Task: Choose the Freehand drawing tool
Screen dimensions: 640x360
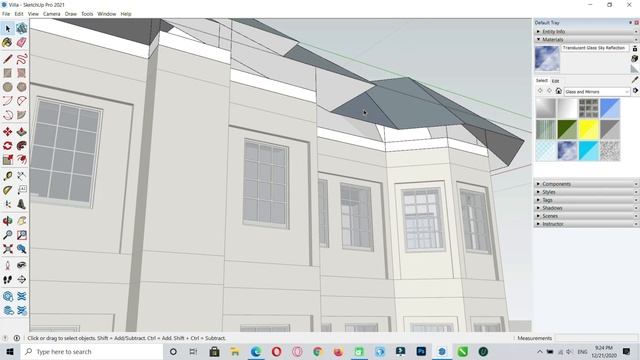Action: click(x=22, y=59)
